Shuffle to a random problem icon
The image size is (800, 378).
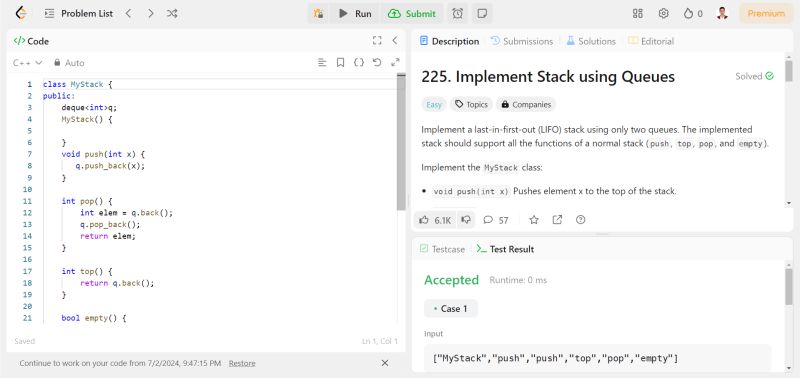coord(172,14)
